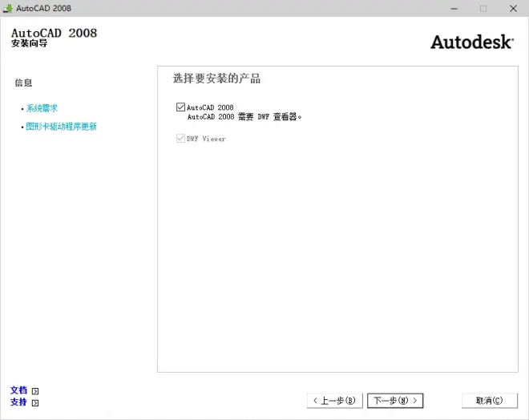The height and width of the screenshot is (420, 529).
Task: Cancel installation with 取消(C) button
Action: (490, 401)
